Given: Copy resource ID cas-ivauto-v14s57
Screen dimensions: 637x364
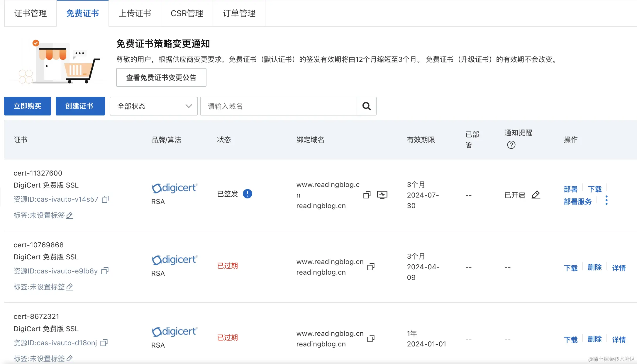Looking at the screenshot, I should pos(106,199).
